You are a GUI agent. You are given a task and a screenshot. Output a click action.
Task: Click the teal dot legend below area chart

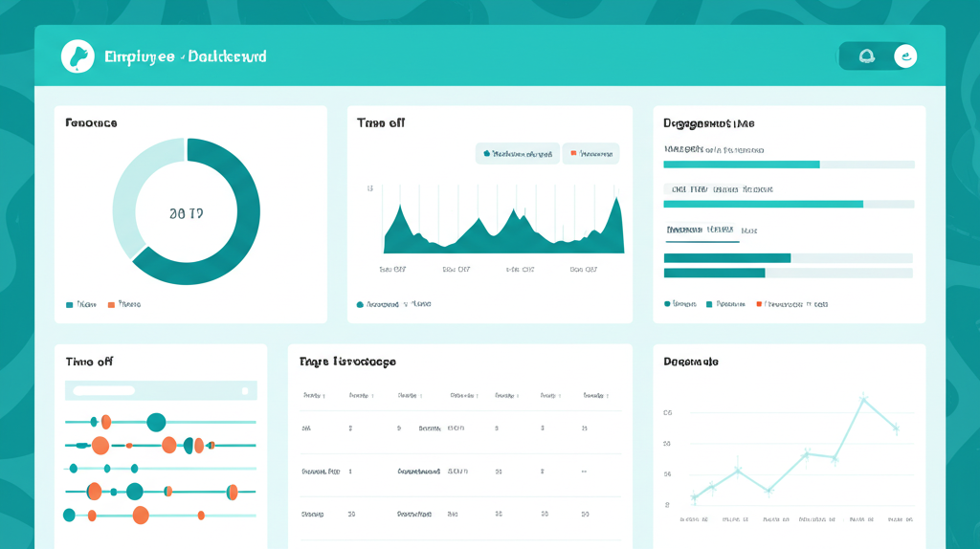360,305
